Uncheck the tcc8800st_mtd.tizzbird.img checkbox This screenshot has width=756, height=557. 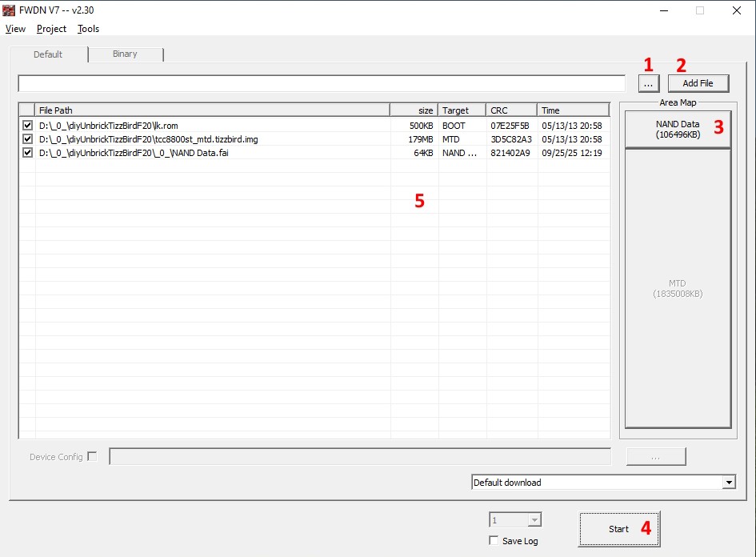coord(28,139)
